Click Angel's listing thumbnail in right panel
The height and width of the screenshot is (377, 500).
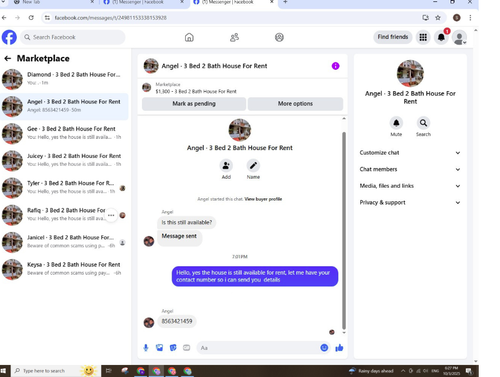click(x=410, y=73)
